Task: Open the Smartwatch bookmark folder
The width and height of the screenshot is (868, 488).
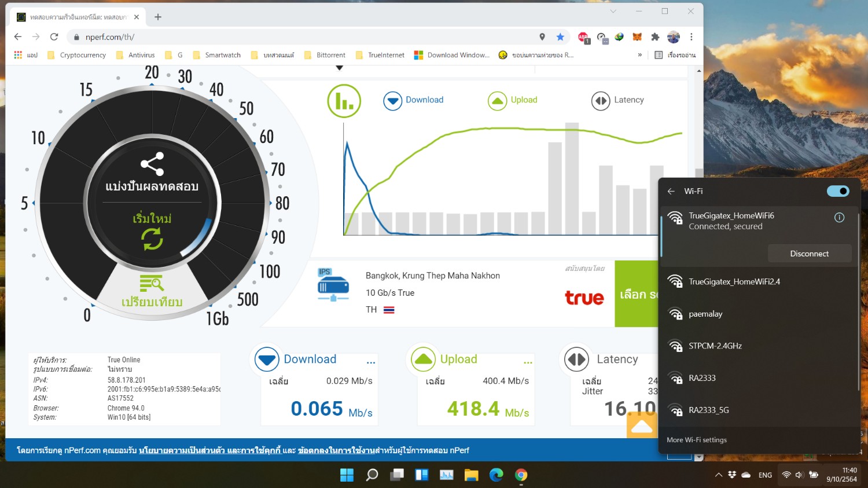Action: (216, 55)
